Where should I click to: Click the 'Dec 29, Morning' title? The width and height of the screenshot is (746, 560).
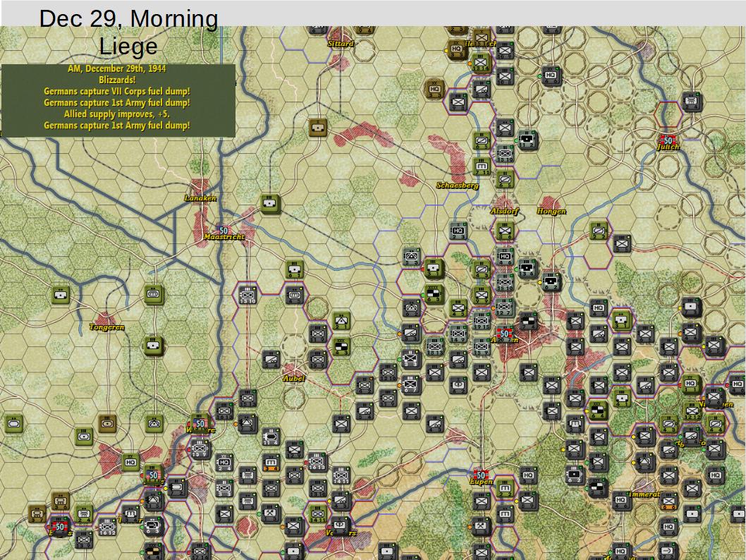point(128,19)
